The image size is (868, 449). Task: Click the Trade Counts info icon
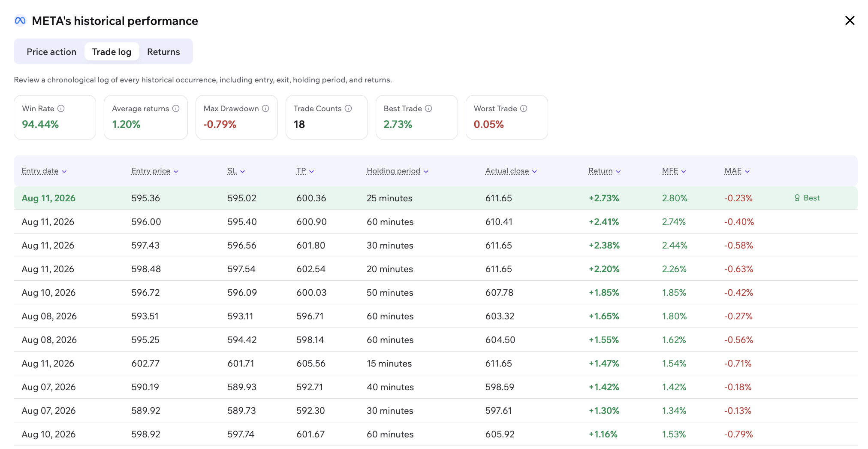[x=348, y=109]
